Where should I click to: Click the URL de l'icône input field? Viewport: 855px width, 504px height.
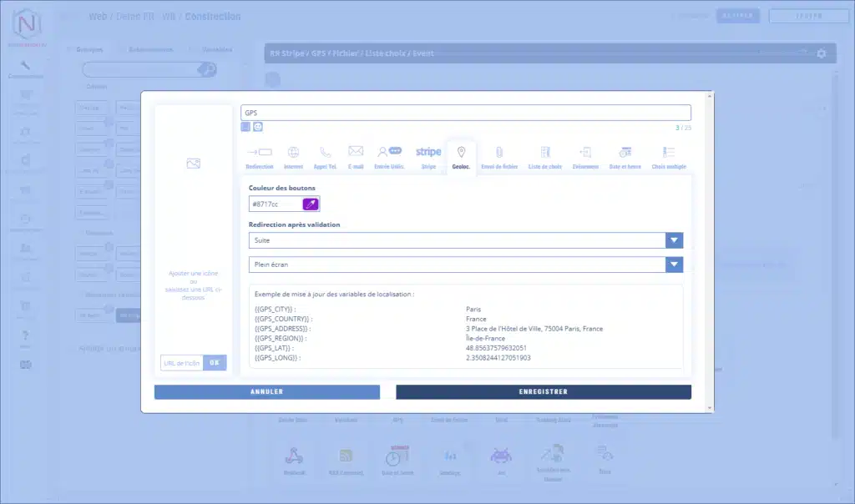click(x=181, y=363)
